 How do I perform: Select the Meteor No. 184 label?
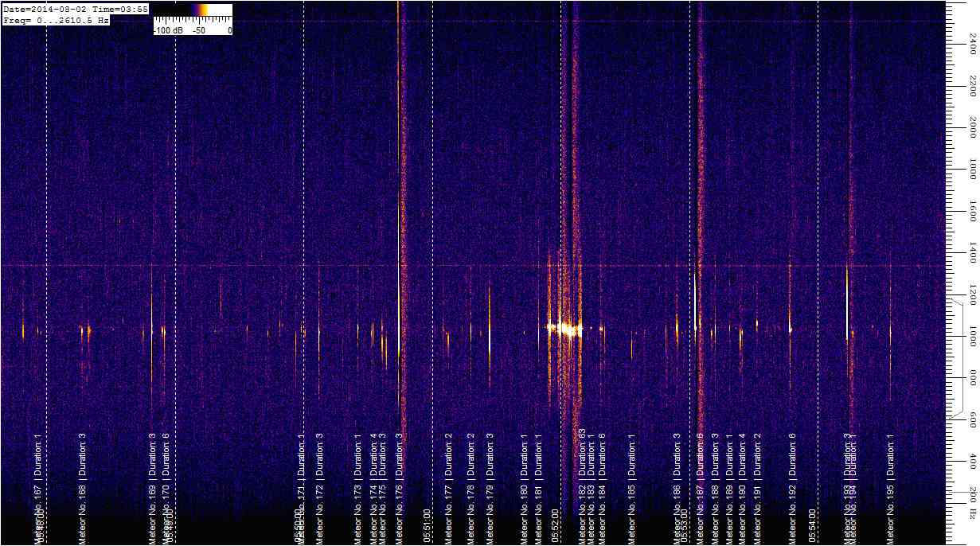pyautogui.click(x=602, y=488)
